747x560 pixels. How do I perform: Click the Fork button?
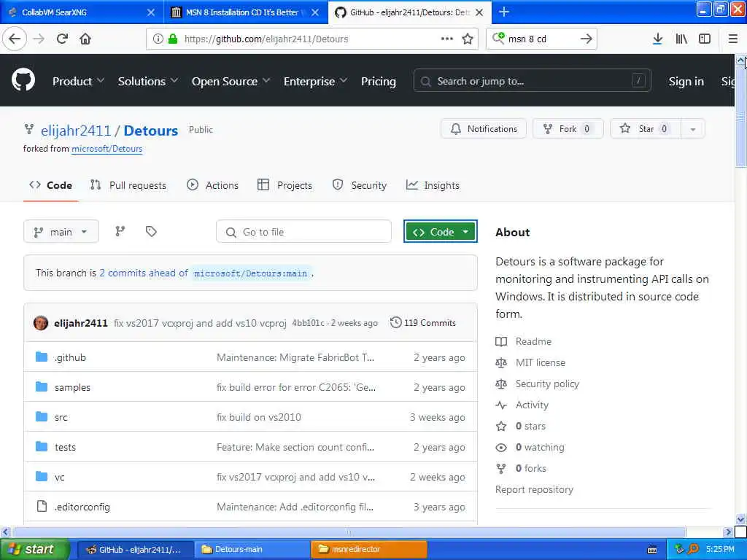568,129
